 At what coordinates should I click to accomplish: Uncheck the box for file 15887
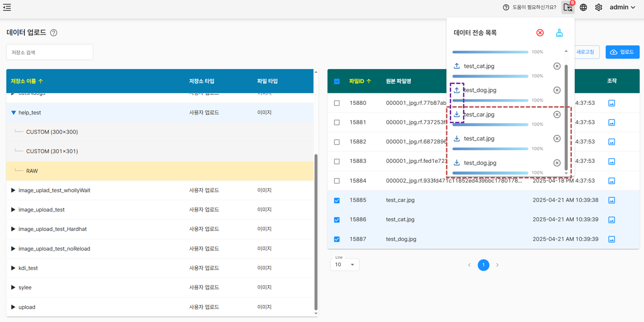click(337, 239)
